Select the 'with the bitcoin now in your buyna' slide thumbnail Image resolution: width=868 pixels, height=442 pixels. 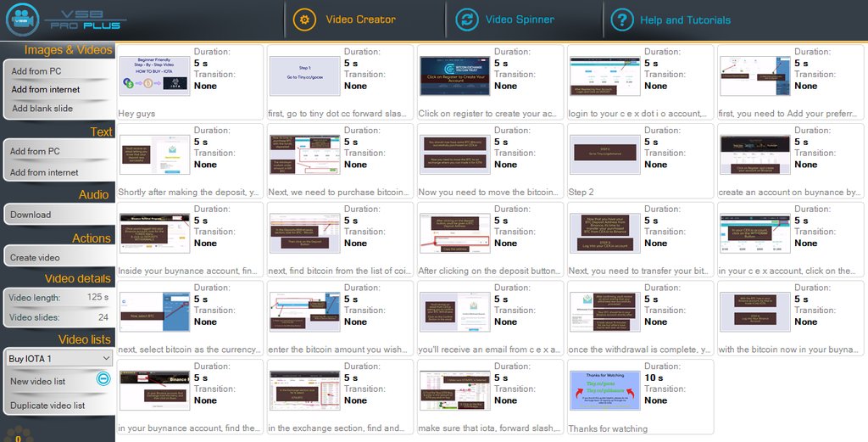pyautogui.click(x=755, y=312)
